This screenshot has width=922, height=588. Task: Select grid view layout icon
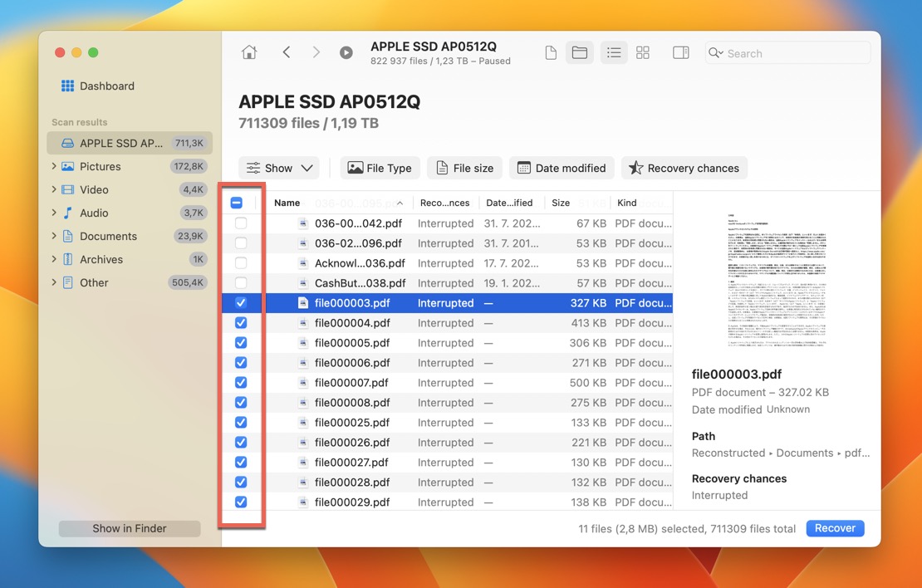643,53
